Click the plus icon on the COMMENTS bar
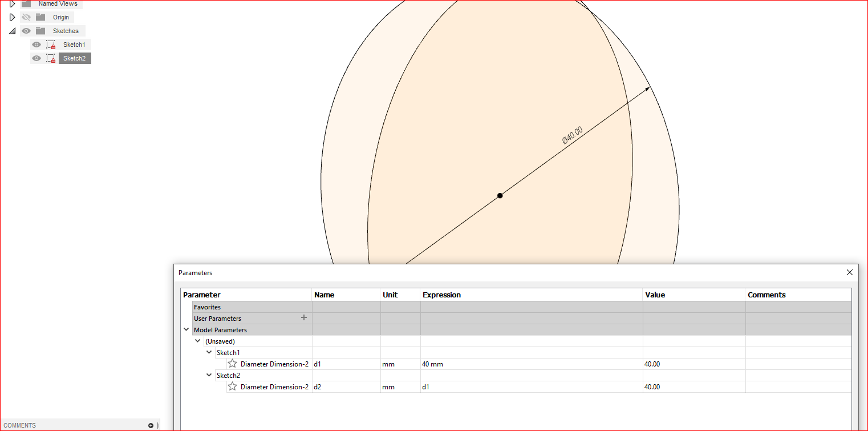Screen dimensions: 868x431 pos(150,425)
